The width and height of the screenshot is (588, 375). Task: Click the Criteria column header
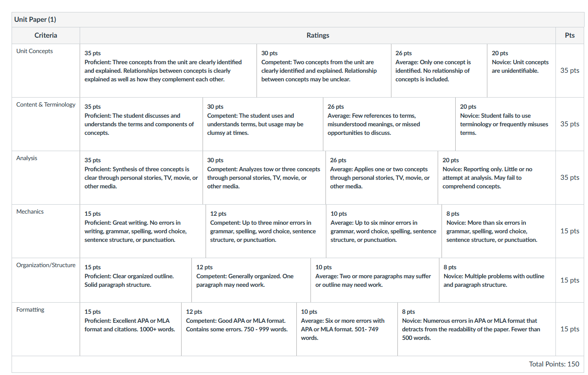[46, 36]
